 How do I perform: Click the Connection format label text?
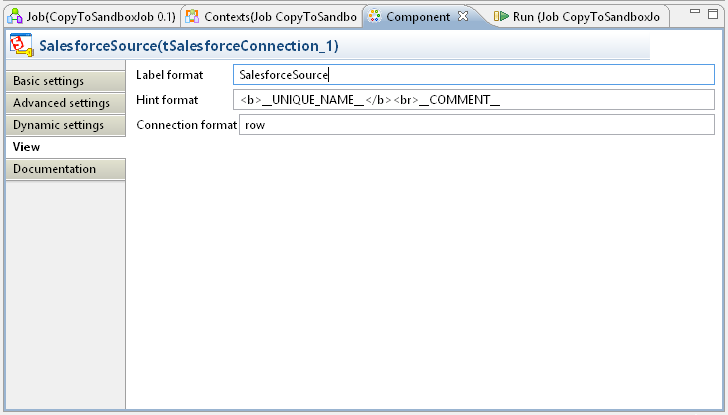[186, 124]
